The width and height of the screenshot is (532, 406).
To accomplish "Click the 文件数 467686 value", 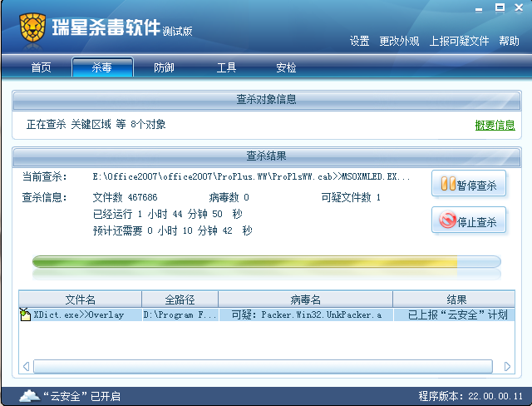I will 126,197.
